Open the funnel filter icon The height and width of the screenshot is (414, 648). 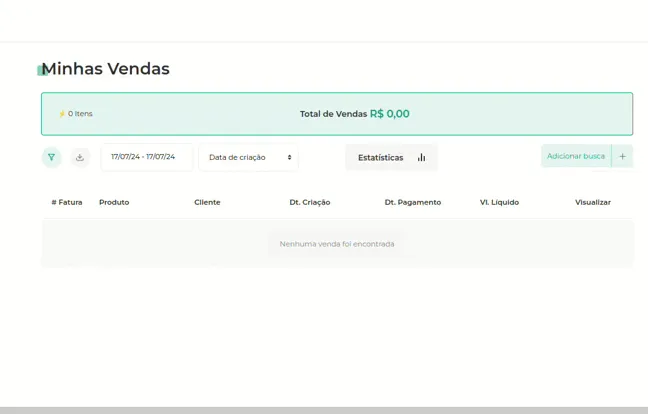[51, 157]
